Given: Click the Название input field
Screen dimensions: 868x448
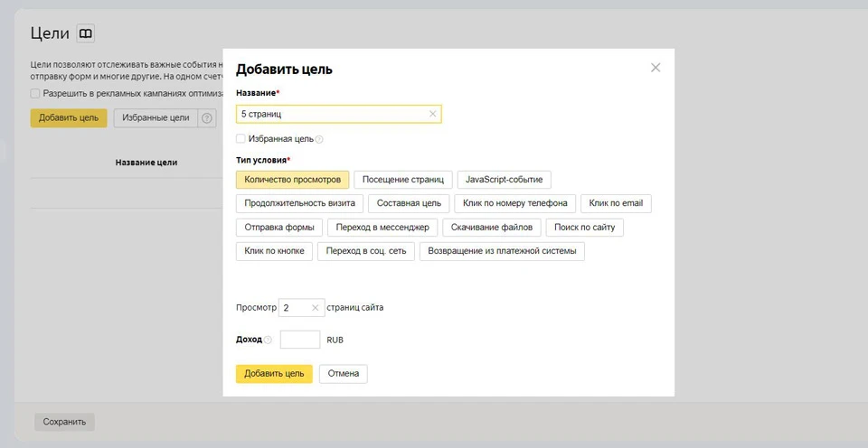Looking at the screenshot, I should pyautogui.click(x=339, y=114).
